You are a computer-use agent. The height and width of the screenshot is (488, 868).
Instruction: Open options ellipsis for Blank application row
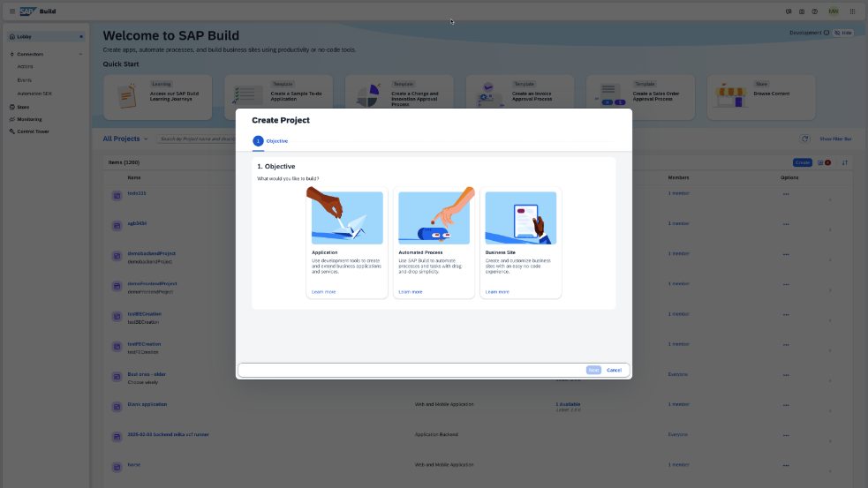(786, 405)
